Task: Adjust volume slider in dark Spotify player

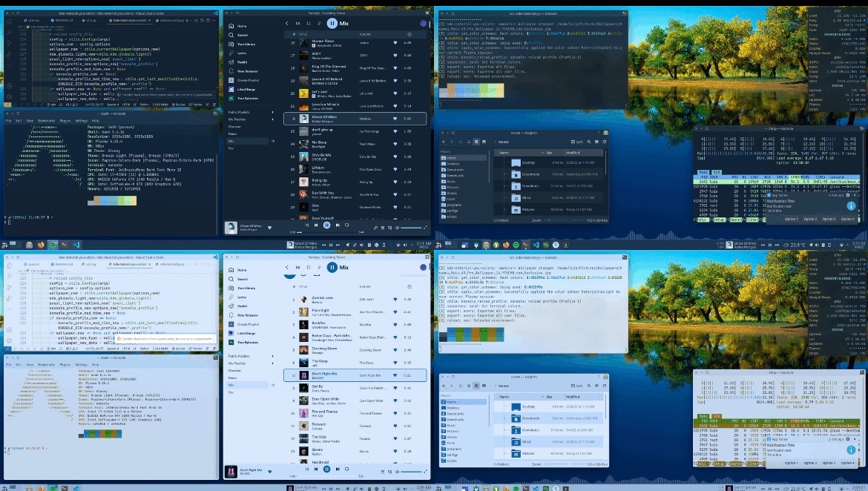Action: pyautogui.click(x=412, y=228)
